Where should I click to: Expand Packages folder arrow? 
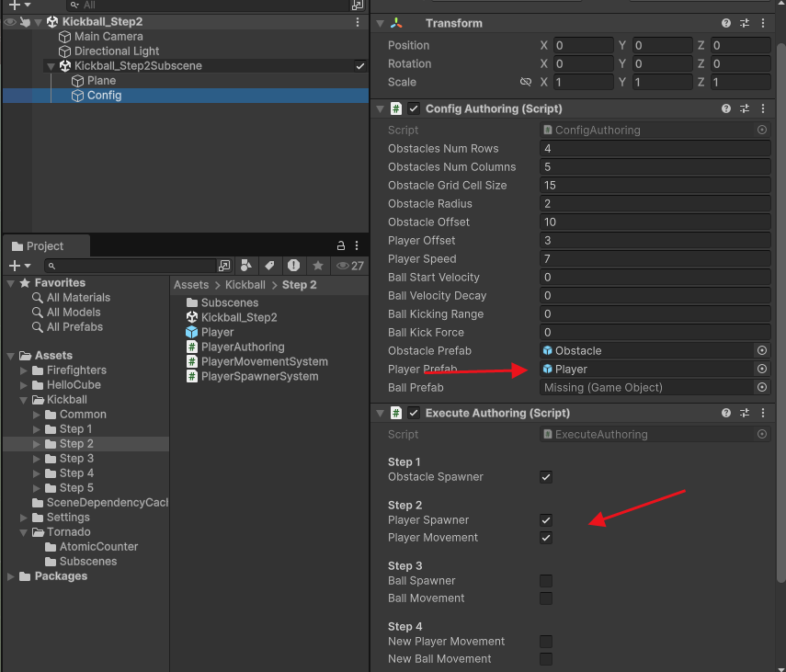pos(10,576)
